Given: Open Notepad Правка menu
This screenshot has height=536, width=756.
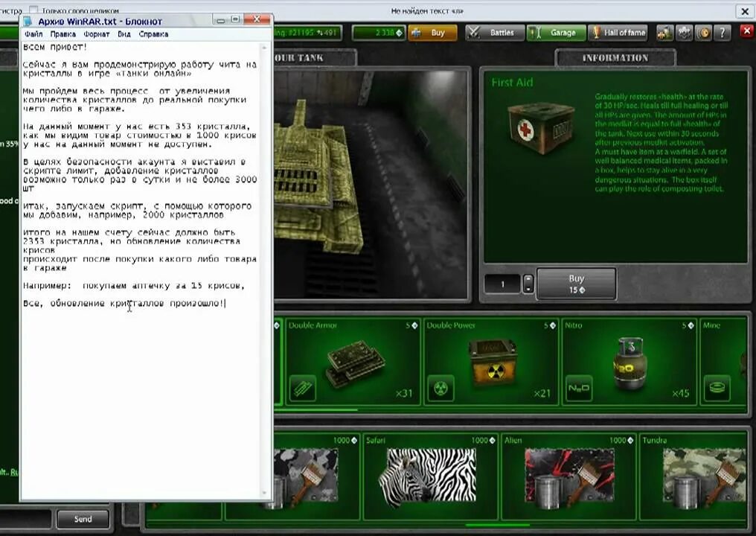Looking at the screenshot, I should 63,34.
